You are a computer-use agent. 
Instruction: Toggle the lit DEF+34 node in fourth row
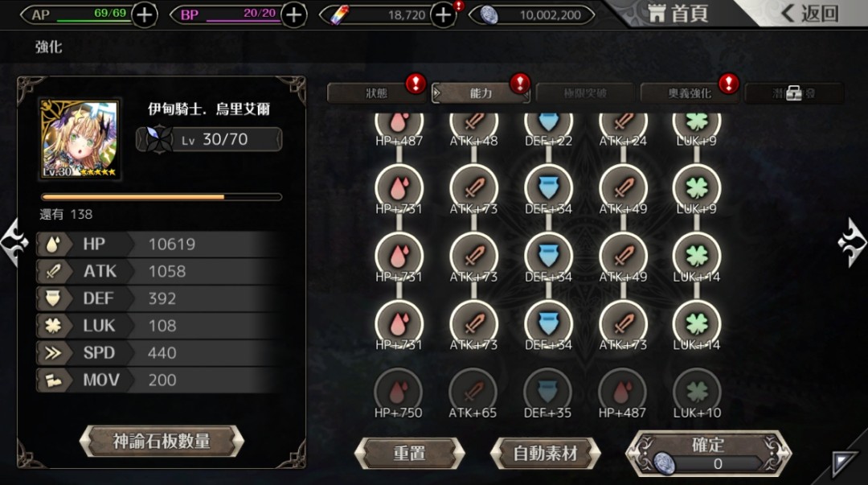click(x=548, y=324)
